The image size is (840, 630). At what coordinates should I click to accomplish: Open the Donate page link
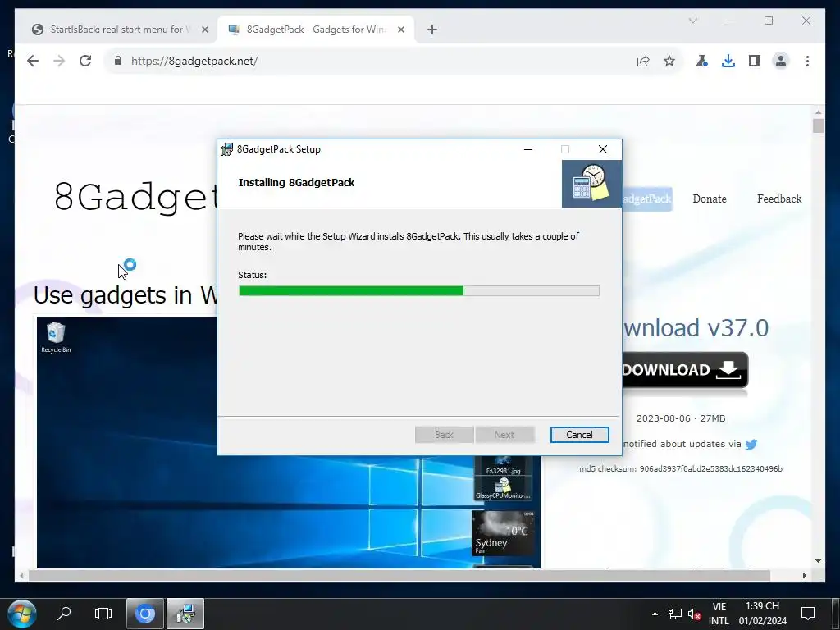pyautogui.click(x=710, y=199)
